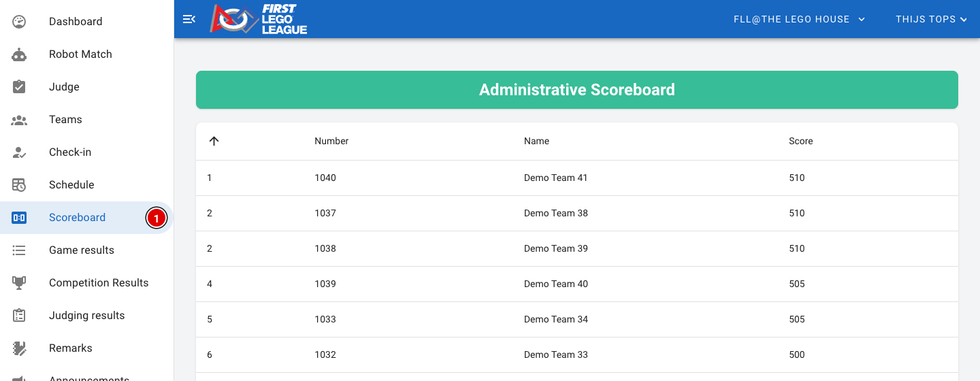Click team number 1033
The height and width of the screenshot is (381, 980).
click(325, 319)
